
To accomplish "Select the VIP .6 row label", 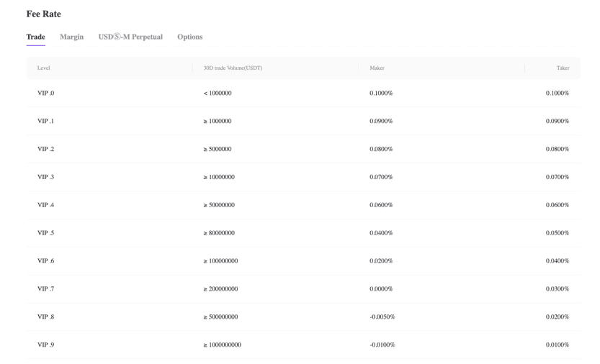I will 45,261.
